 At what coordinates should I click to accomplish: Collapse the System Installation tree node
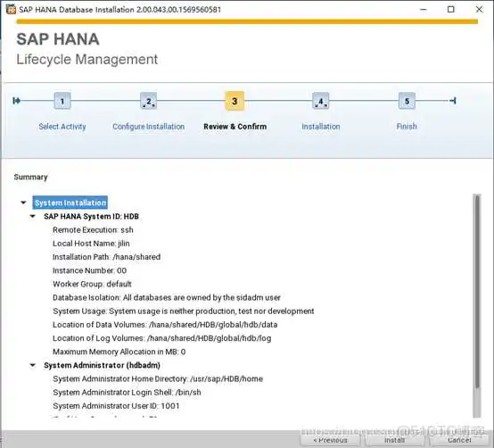click(23, 203)
